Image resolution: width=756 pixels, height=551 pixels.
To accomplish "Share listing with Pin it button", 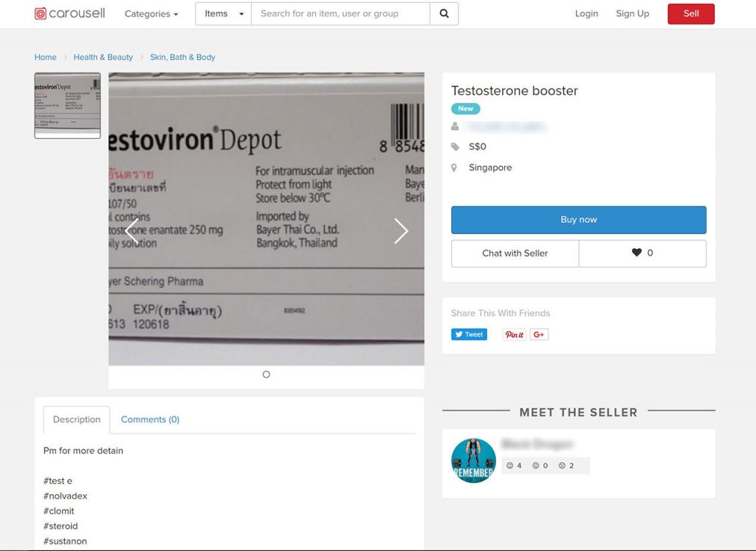I will [514, 335].
